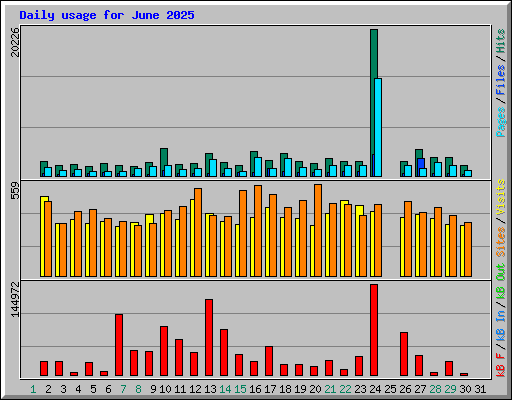The height and width of the screenshot is (400, 512).
Task: Click the orange Sites bar for day 30
Action: click(468, 249)
